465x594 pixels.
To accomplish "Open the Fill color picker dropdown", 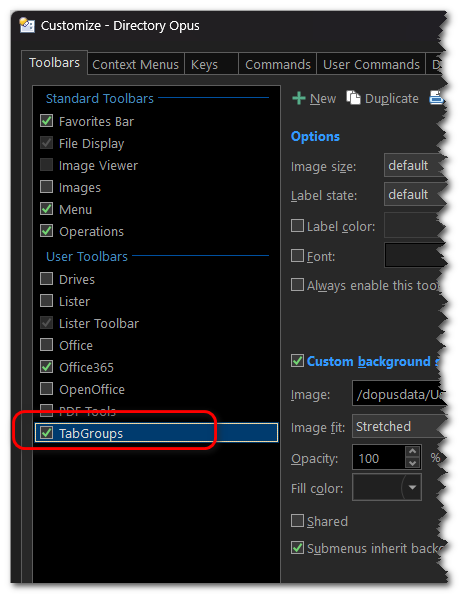I will (x=412, y=487).
